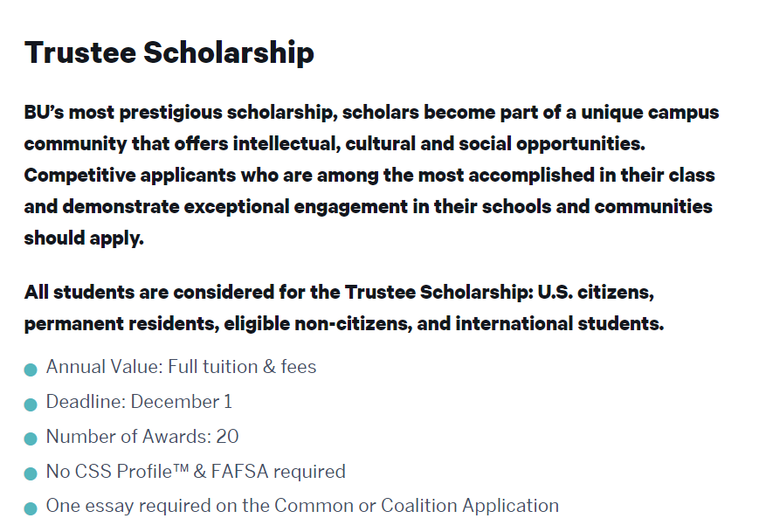759x532 pixels.
Task: Click the No CSS Profile & FAFSA required item
Action: [x=196, y=472]
